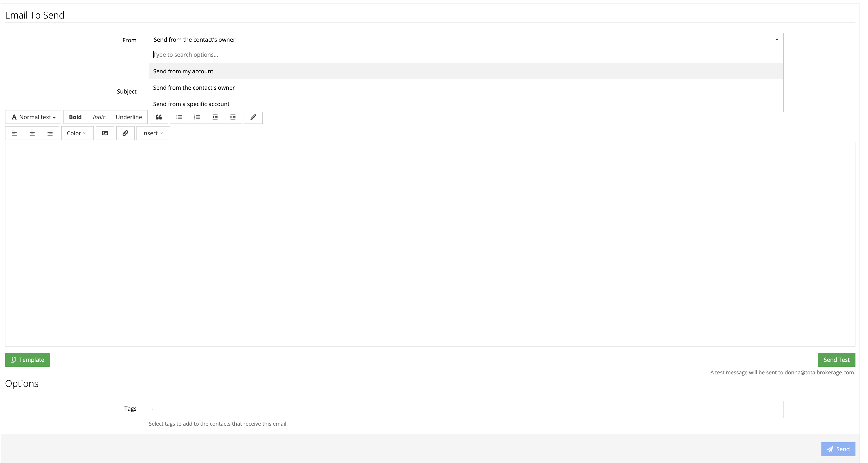Image resolution: width=868 pixels, height=463 pixels.
Task: Choose 'Send from a specific account'
Action: pyautogui.click(x=191, y=104)
